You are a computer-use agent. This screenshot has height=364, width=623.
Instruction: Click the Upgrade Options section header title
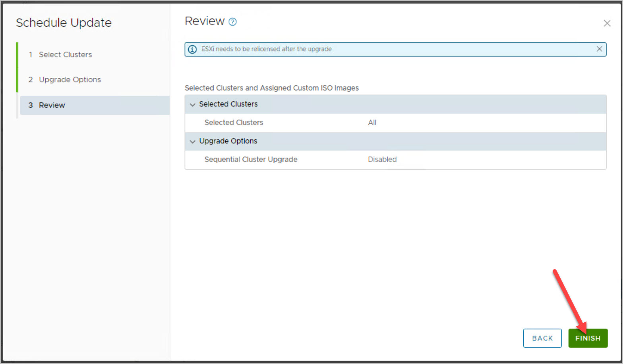tap(228, 141)
